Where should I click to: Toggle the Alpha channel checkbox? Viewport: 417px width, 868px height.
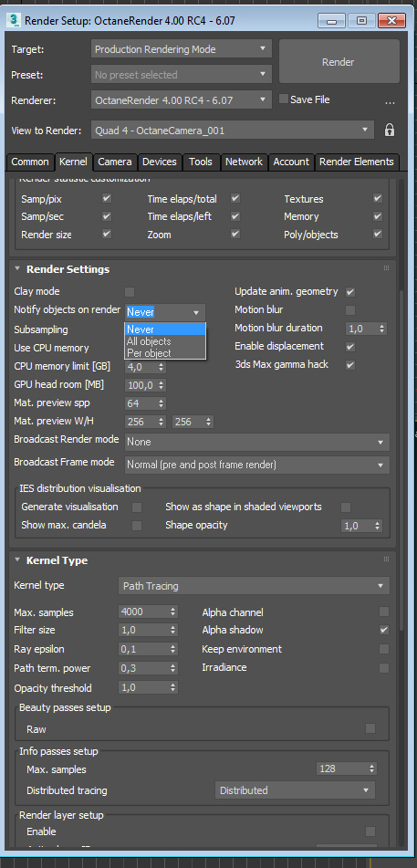[384, 612]
